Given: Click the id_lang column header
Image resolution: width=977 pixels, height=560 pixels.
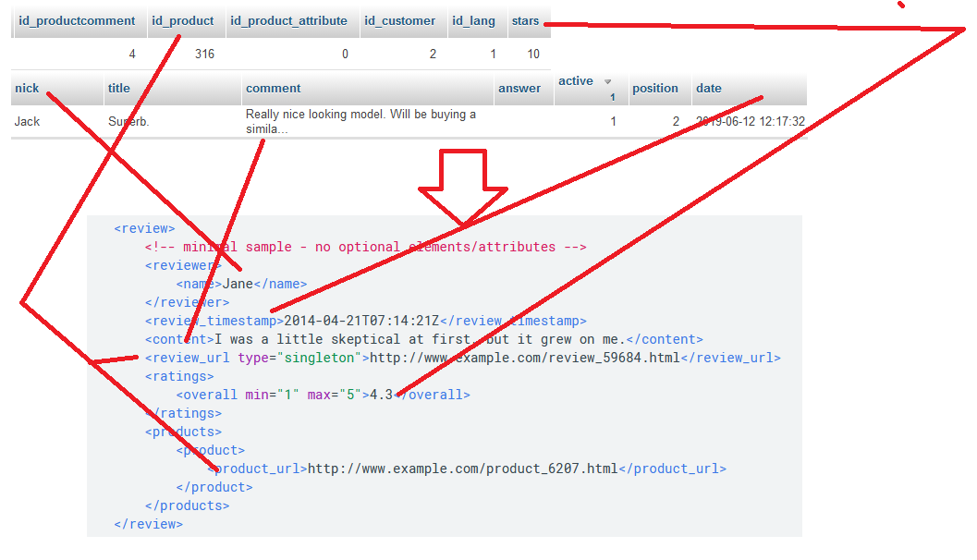Looking at the screenshot, I should pos(473,21).
